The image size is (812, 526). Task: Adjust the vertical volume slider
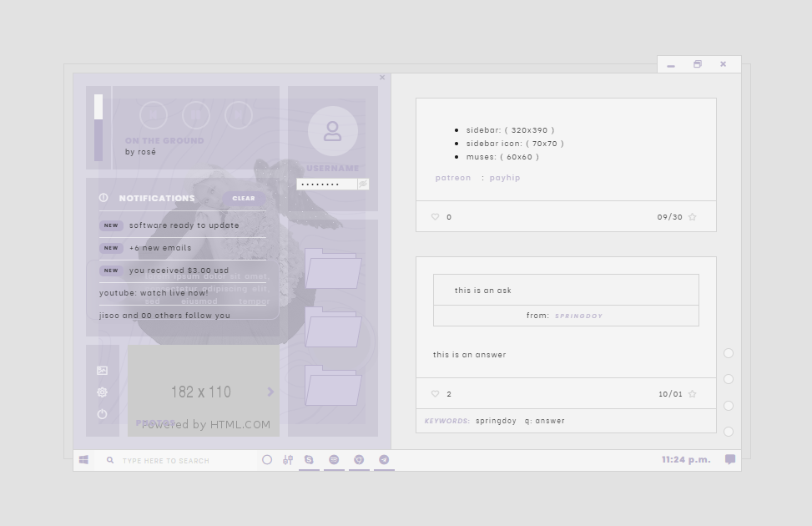coord(98,128)
